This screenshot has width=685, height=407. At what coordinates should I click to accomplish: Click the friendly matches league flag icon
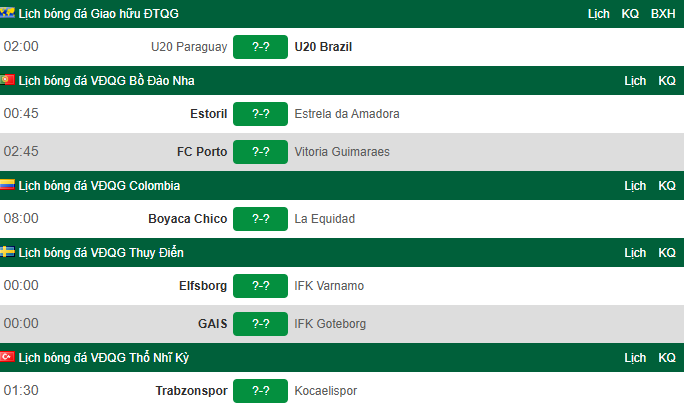coord(7,13)
